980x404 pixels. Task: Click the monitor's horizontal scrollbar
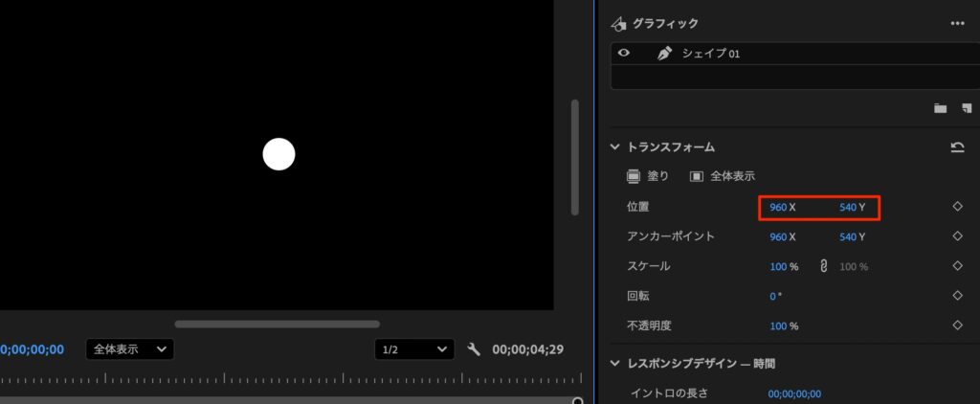[x=277, y=324]
